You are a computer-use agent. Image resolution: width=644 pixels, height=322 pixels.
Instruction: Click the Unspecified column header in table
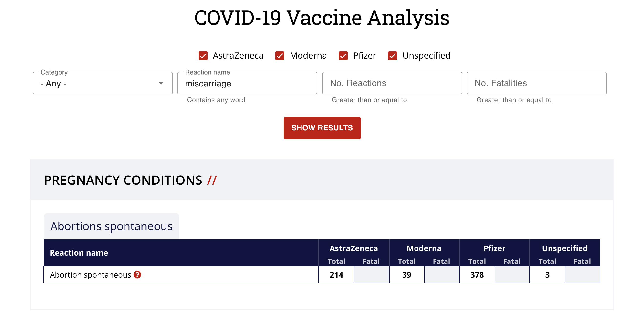(564, 248)
